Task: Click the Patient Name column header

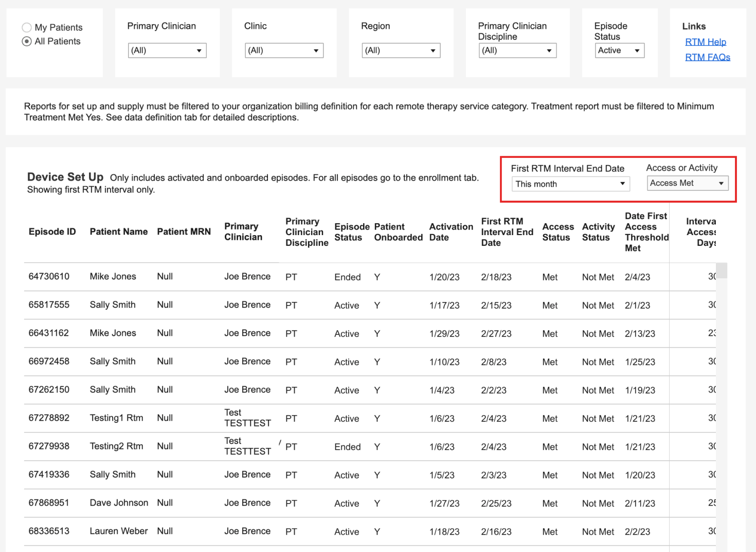Action: click(118, 232)
